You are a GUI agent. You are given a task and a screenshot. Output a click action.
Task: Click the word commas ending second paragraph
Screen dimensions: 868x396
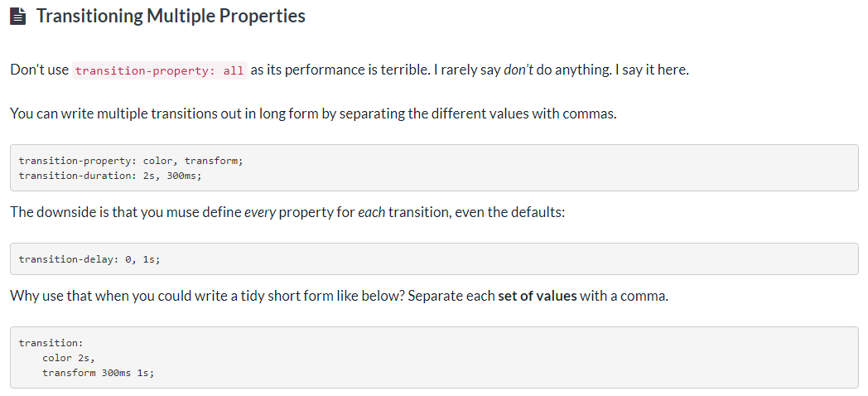point(589,113)
